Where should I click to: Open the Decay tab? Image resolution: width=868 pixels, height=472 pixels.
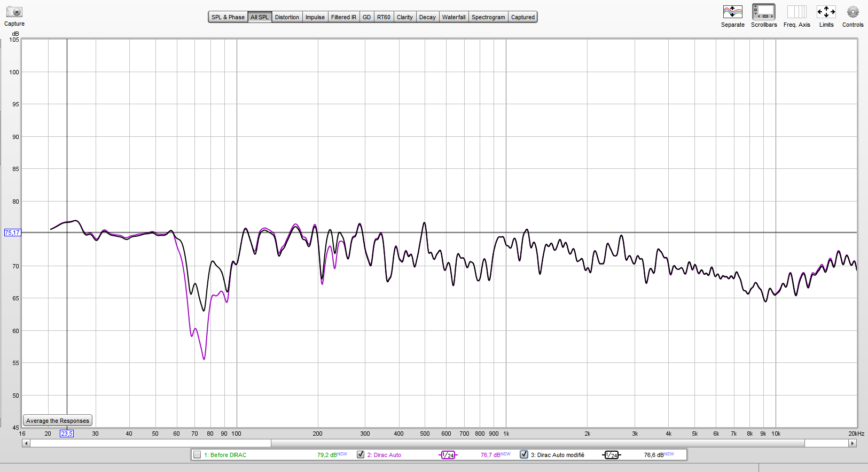click(x=427, y=17)
